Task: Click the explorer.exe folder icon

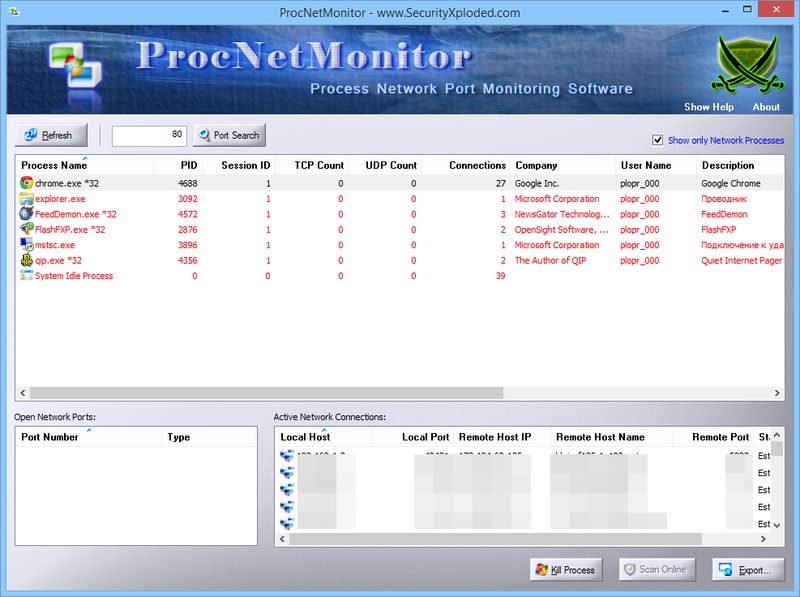Action: (27, 198)
